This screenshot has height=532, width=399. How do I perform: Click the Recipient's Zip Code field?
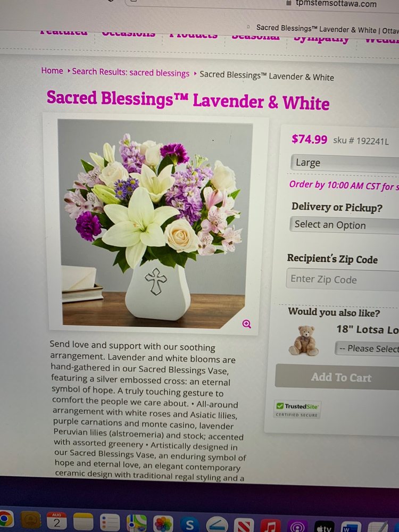343,280
